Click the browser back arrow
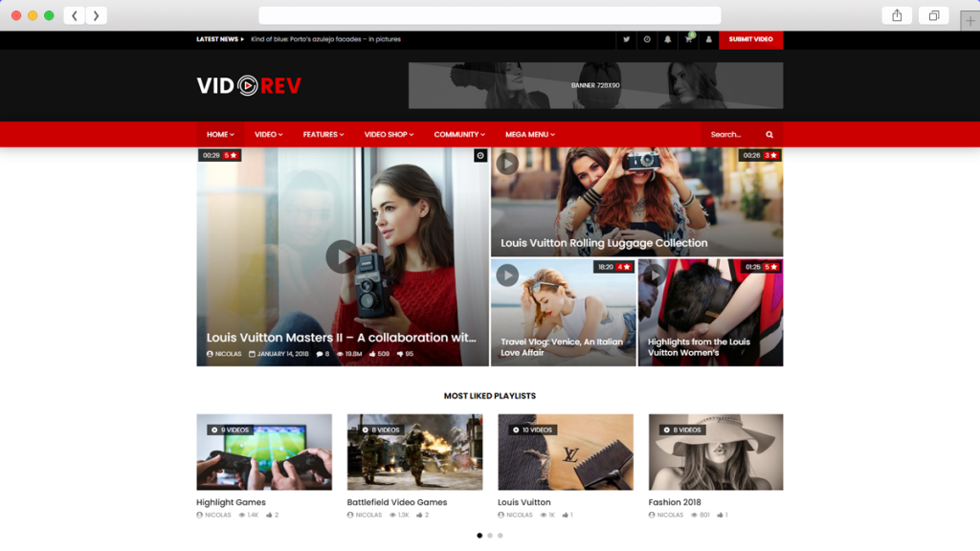 tap(75, 15)
